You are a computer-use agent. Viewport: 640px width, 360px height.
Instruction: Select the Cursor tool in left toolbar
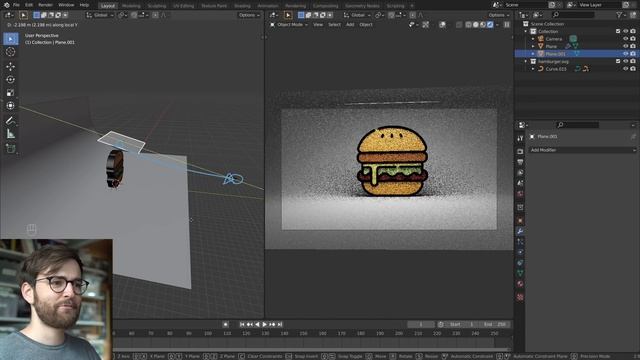click(x=11, y=52)
